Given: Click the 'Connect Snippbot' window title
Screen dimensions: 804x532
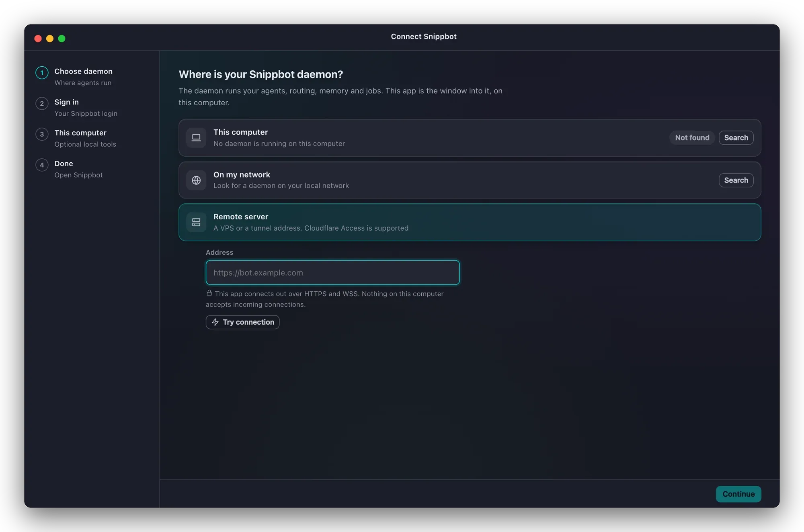Looking at the screenshot, I should [x=424, y=37].
